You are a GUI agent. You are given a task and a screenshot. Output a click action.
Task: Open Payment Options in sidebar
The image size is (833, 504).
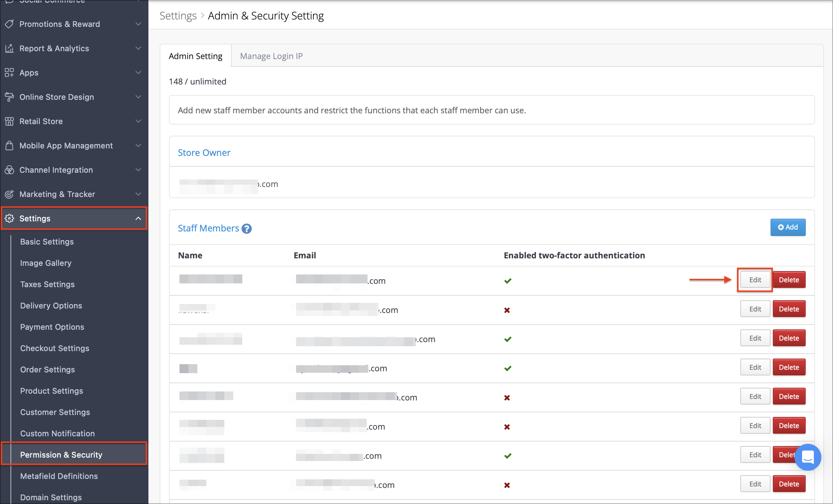coord(52,327)
